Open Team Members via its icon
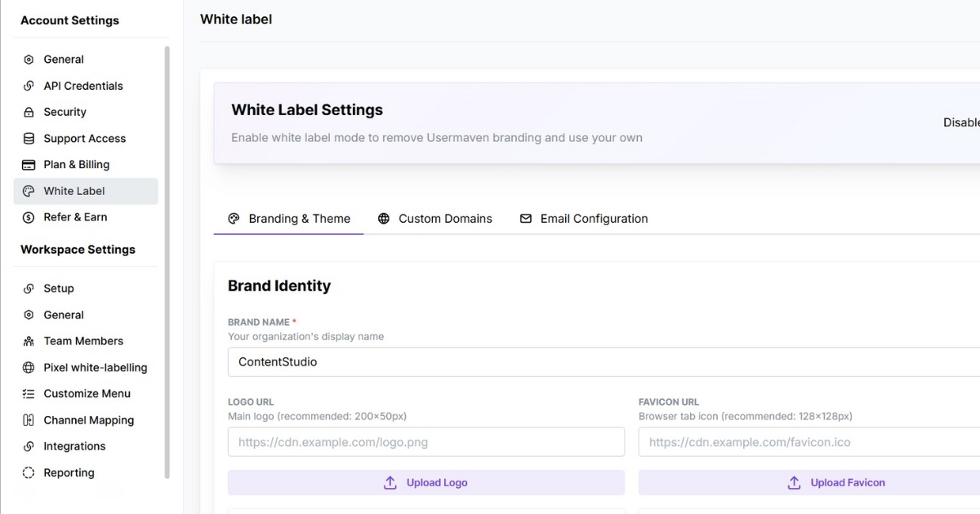The width and height of the screenshot is (980, 514). point(29,340)
